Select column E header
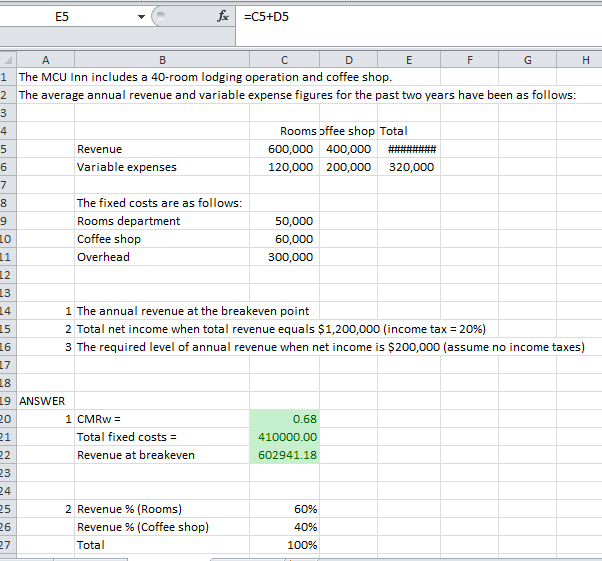Image resolution: width=602 pixels, height=561 pixels. click(x=409, y=60)
